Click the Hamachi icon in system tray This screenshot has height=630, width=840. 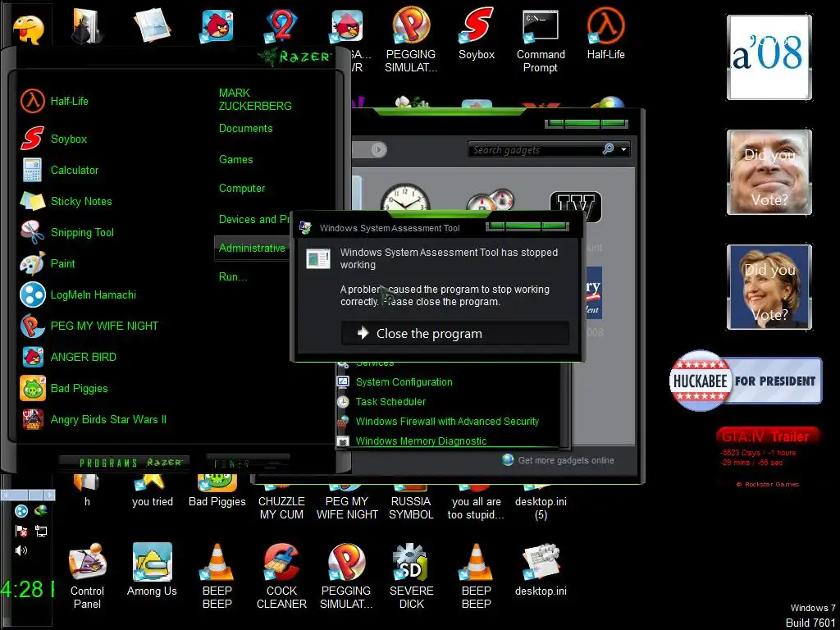[21, 511]
